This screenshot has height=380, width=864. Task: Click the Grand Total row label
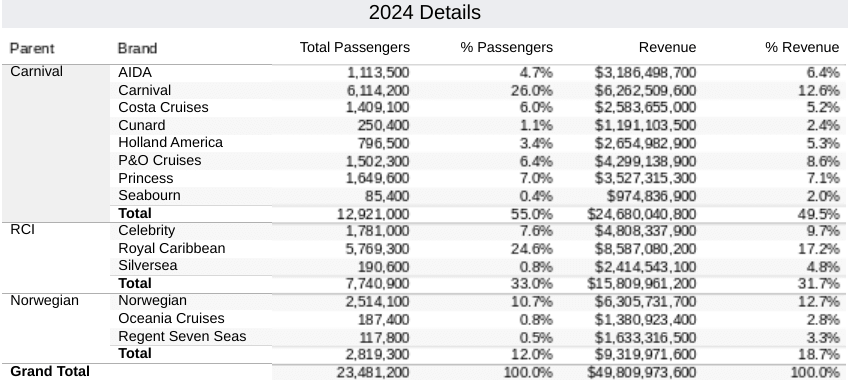pyautogui.click(x=50, y=372)
